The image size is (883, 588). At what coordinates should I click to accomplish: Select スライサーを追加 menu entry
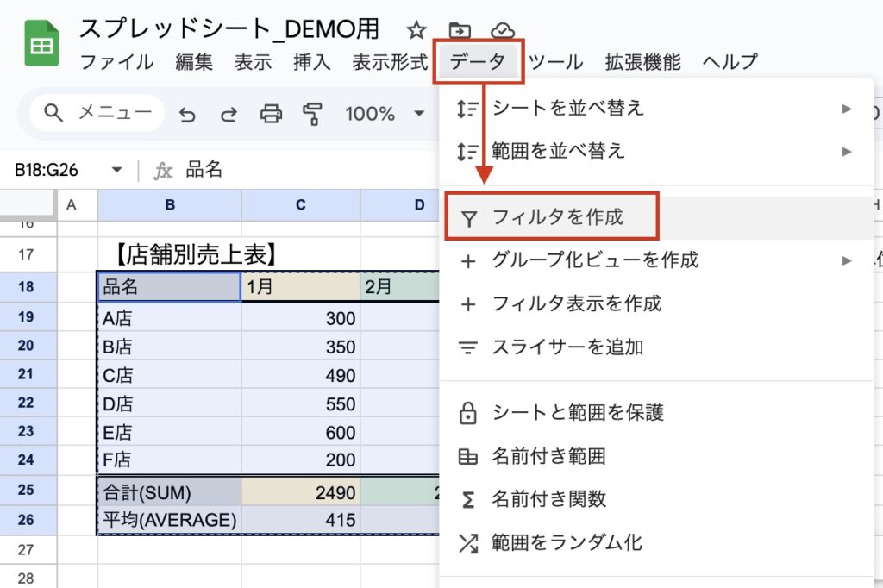coord(567,347)
